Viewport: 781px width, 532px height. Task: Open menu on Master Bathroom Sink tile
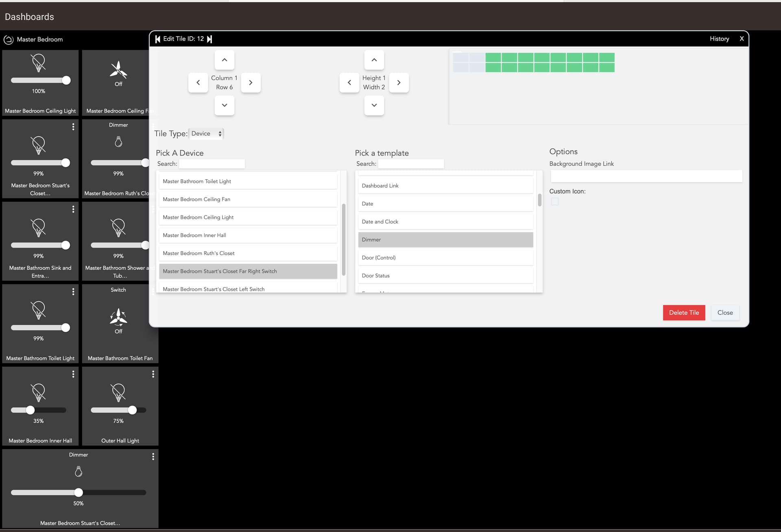pos(73,209)
